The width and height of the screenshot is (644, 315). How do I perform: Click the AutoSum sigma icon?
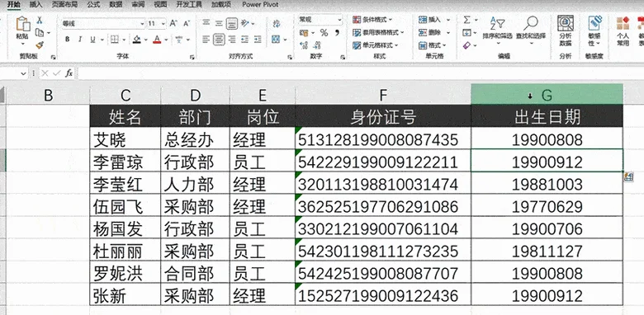(x=467, y=20)
